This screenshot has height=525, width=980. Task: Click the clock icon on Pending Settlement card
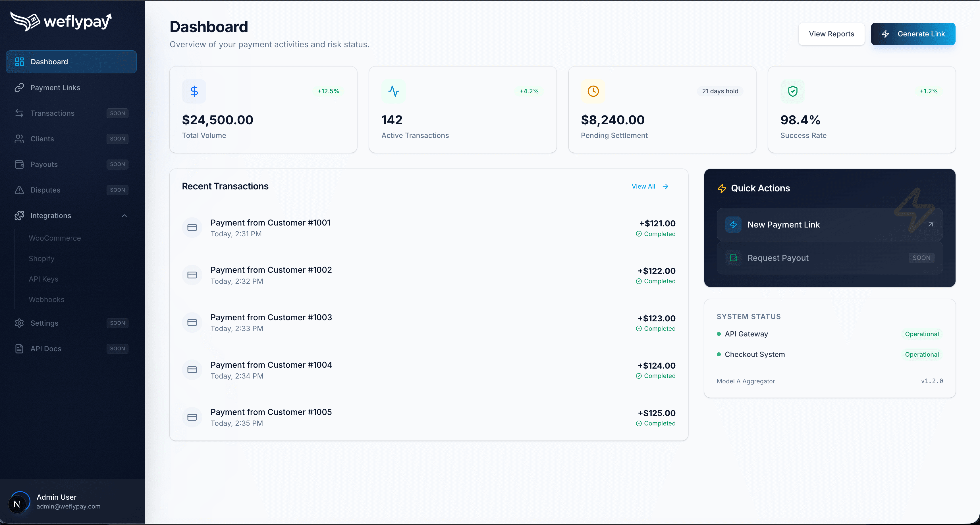point(593,91)
